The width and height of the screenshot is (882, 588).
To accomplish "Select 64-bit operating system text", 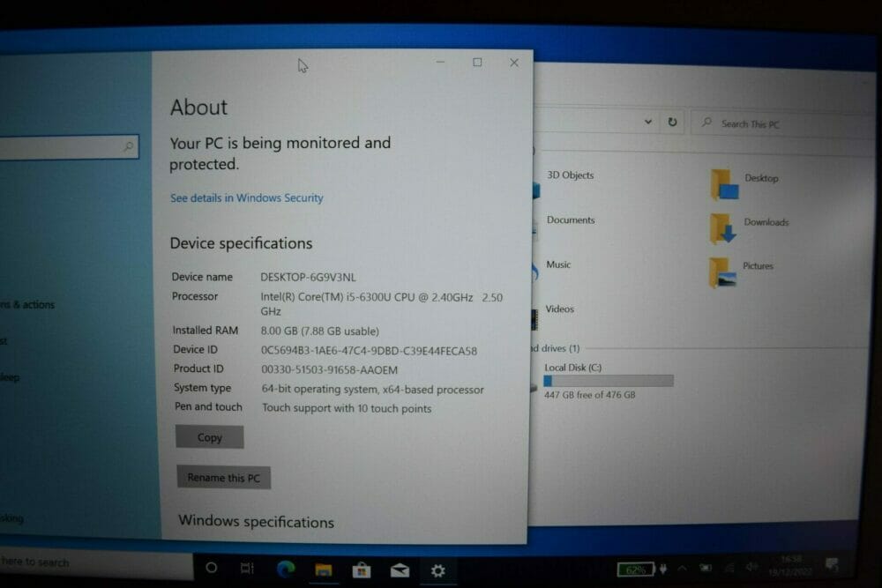I will [x=372, y=389].
